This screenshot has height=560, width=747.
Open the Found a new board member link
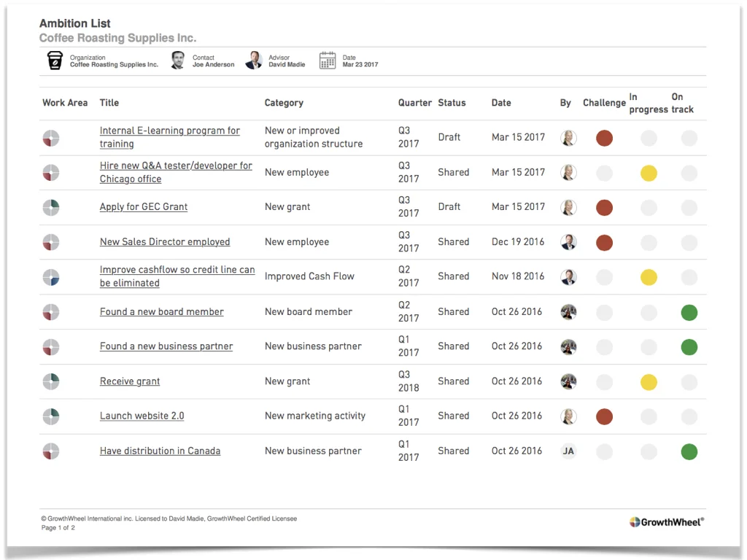161,312
